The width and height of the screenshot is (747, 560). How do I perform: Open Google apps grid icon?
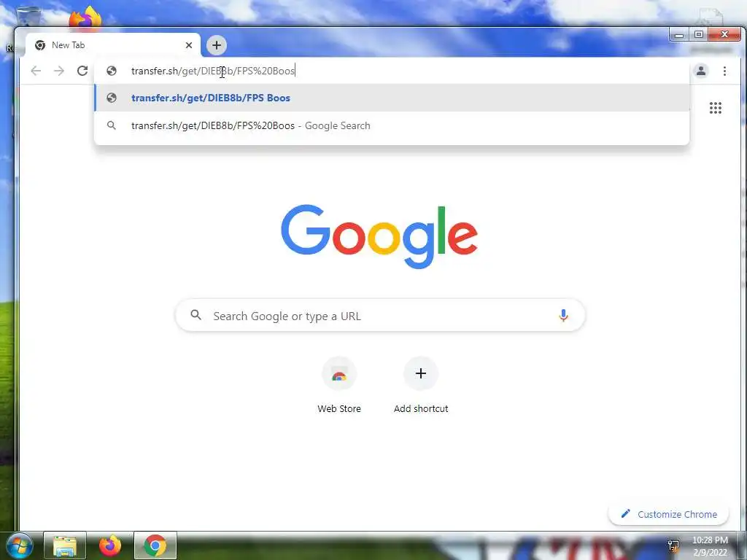point(716,108)
